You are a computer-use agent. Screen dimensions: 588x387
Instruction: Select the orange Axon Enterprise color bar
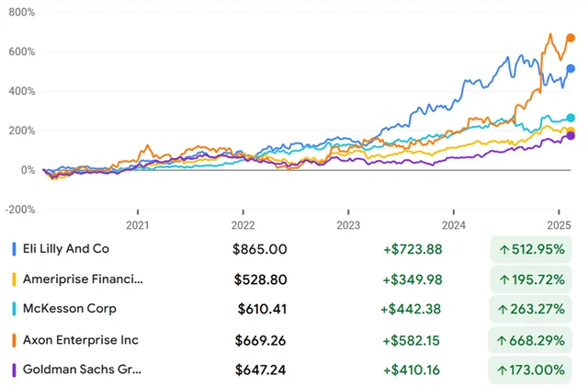pos(13,341)
